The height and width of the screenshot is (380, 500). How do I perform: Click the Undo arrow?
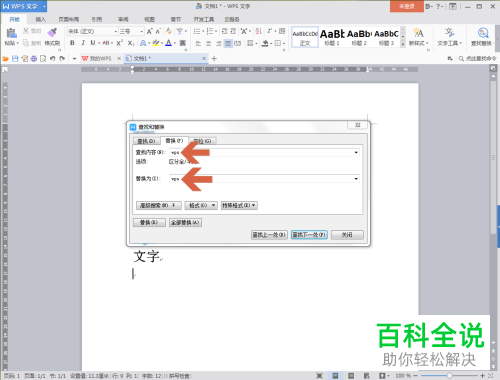pos(53,59)
